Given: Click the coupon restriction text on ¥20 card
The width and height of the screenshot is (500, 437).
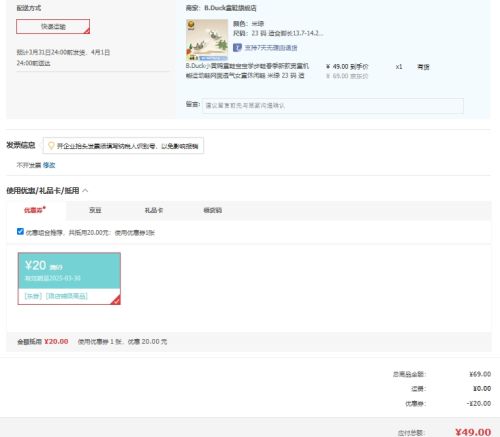Looking at the screenshot, I should [x=56, y=296].
